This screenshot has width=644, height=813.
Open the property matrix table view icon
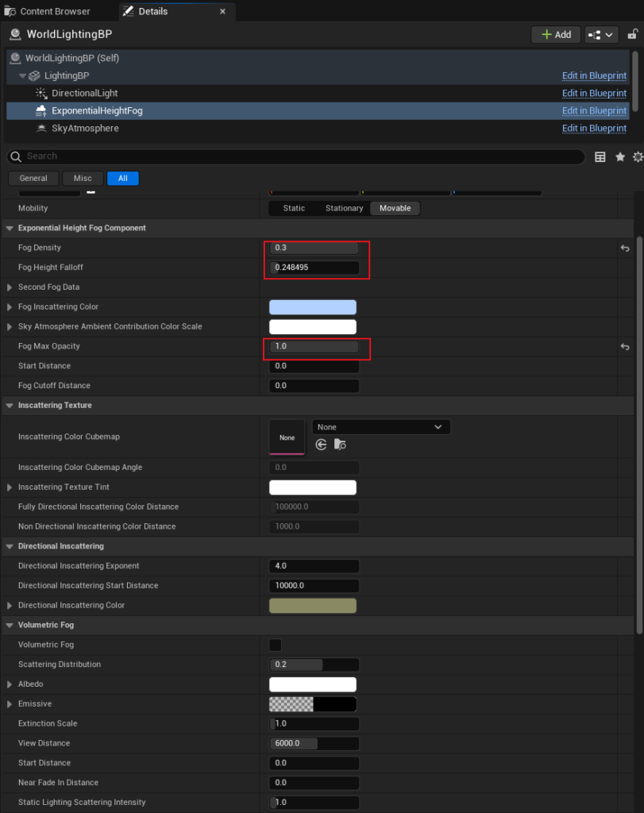pyautogui.click(x=600, y=157)
